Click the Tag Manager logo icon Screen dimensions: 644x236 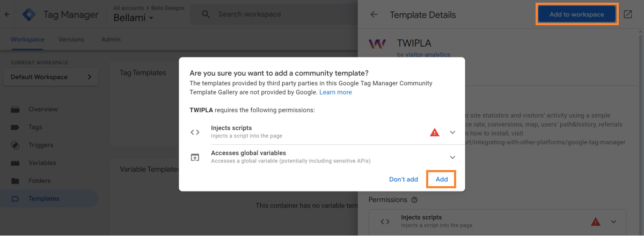pos(28,14)
